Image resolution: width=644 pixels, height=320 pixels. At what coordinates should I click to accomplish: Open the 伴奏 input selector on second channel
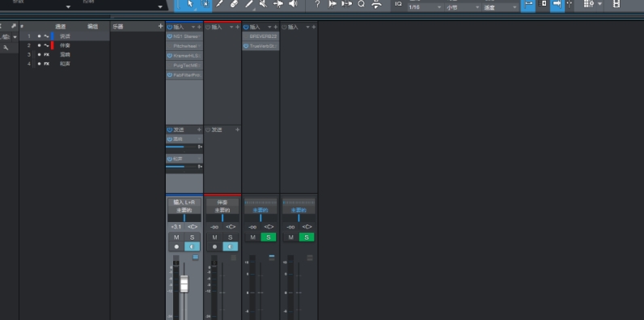(222, 203)
